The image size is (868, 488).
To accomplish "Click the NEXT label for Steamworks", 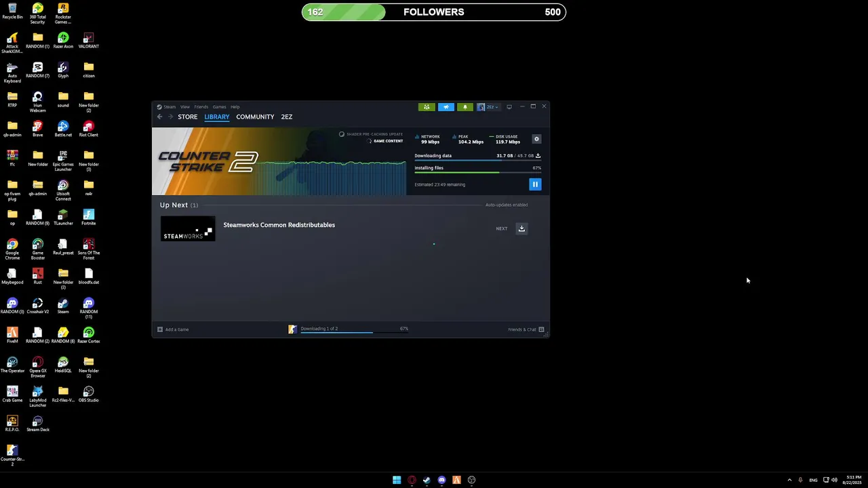I will [502, 228].
